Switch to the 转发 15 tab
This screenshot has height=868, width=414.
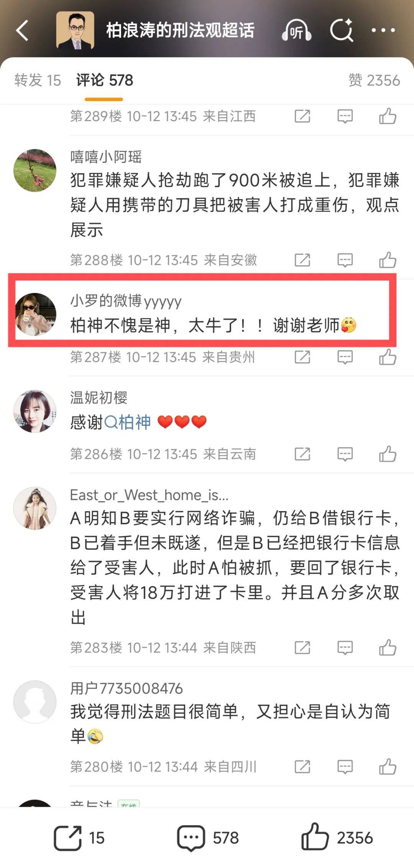(x=38, y=81)
